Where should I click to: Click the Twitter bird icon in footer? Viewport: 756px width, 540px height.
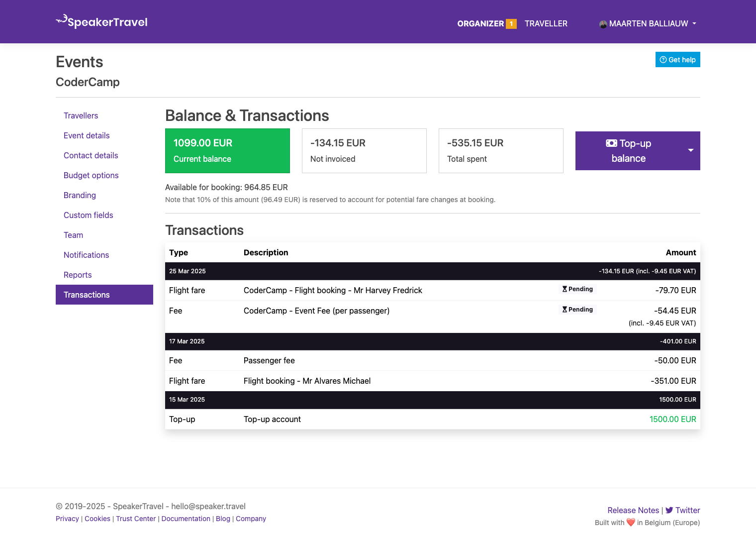(669, 510)
